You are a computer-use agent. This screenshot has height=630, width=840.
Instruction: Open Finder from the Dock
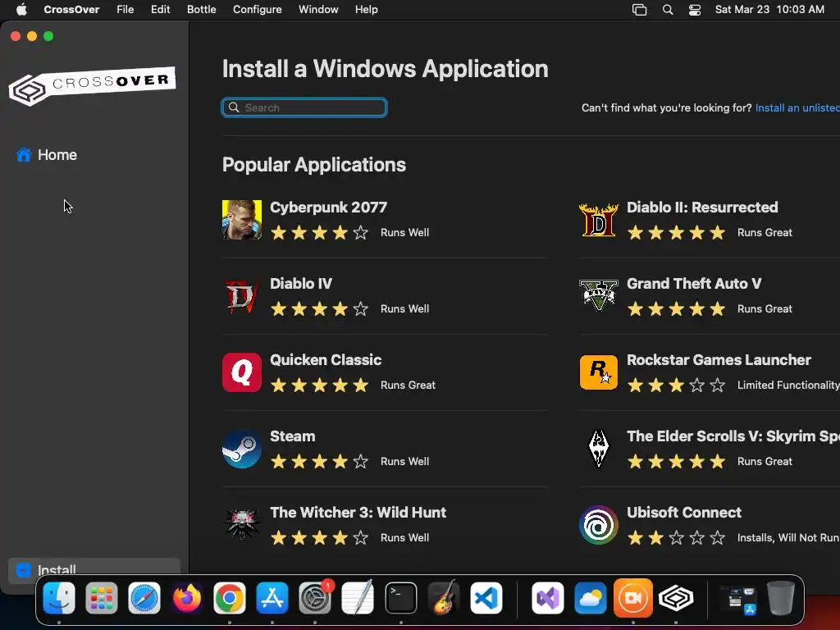coord(59,598)
